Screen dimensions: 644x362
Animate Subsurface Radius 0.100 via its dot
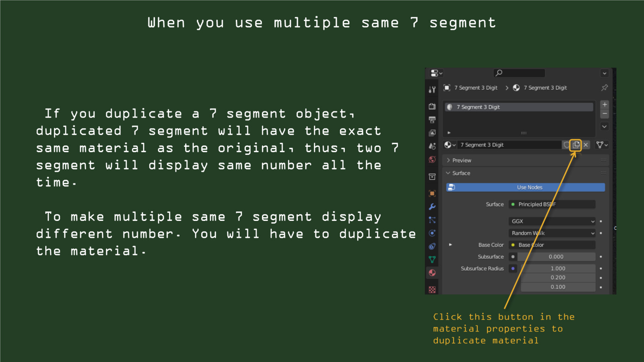(x=601, y=287)
